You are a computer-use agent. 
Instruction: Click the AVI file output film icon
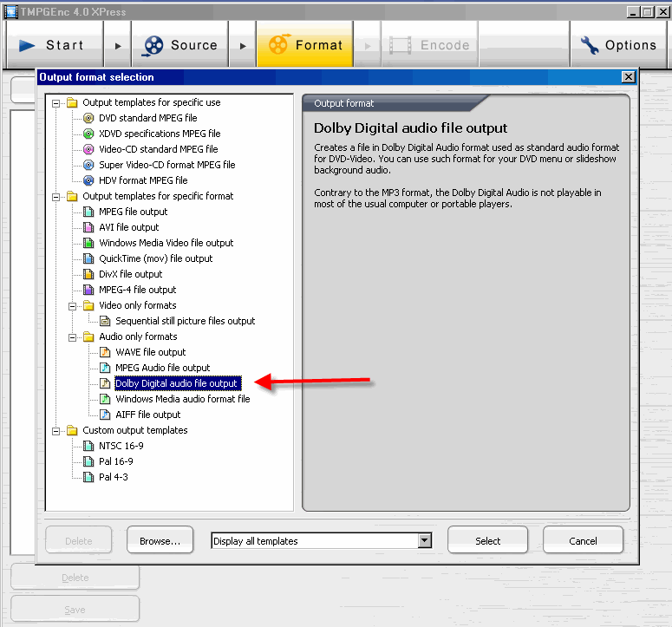tap(88, 227)
